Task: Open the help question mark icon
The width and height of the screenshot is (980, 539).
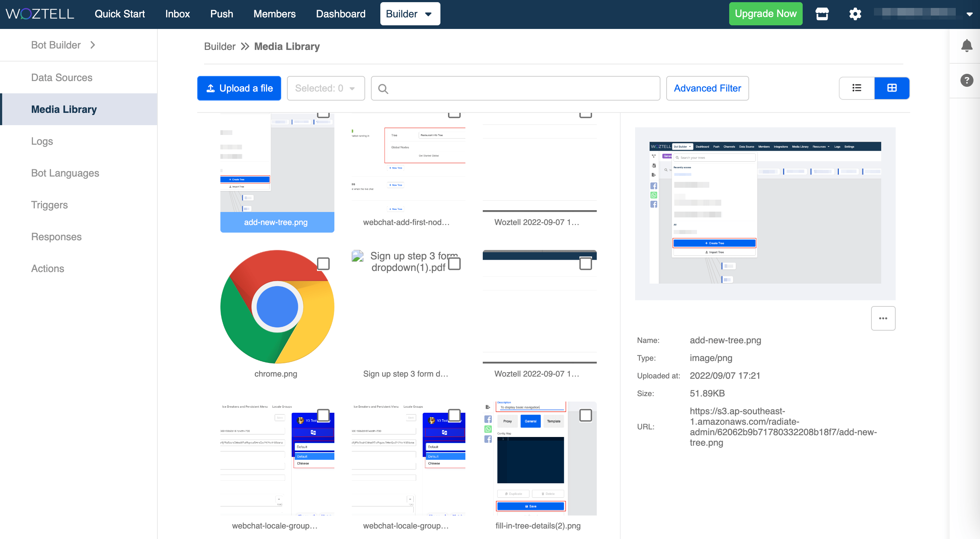Action: click(x=966, y=81)
